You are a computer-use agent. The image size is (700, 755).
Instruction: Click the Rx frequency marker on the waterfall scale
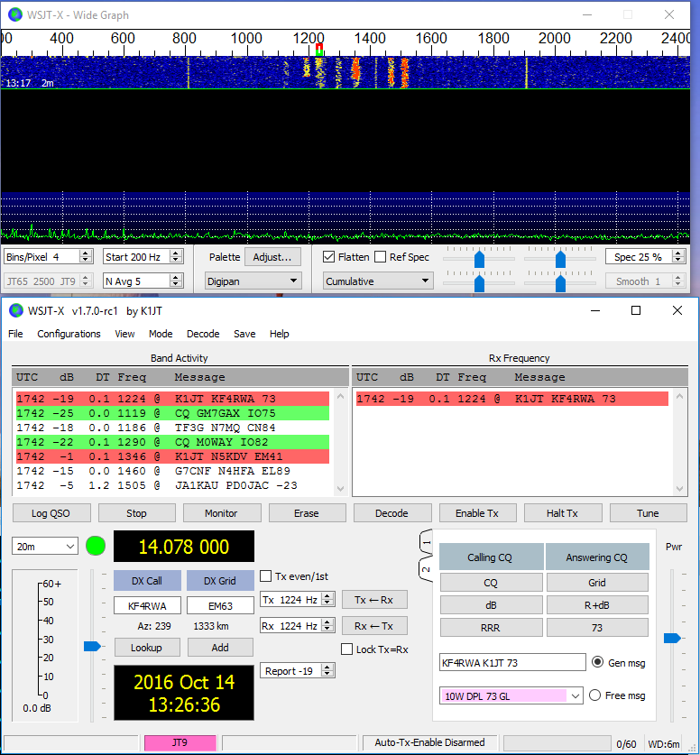(x=318, y=50)
